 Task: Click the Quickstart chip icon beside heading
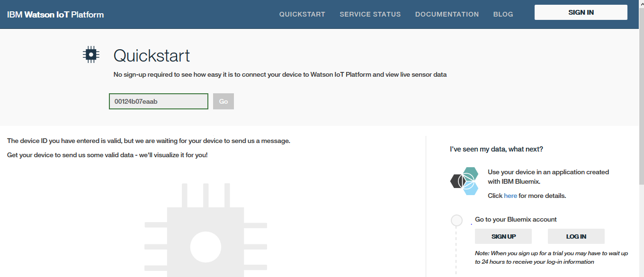tap(90, 55)
